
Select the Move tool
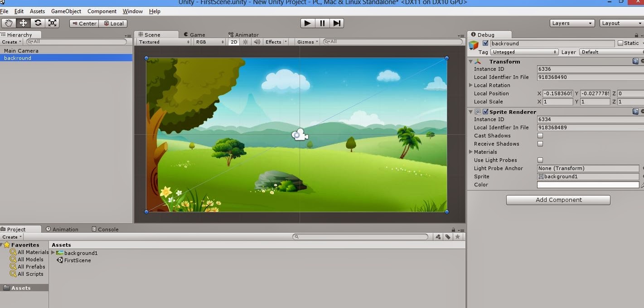point(23,23)
